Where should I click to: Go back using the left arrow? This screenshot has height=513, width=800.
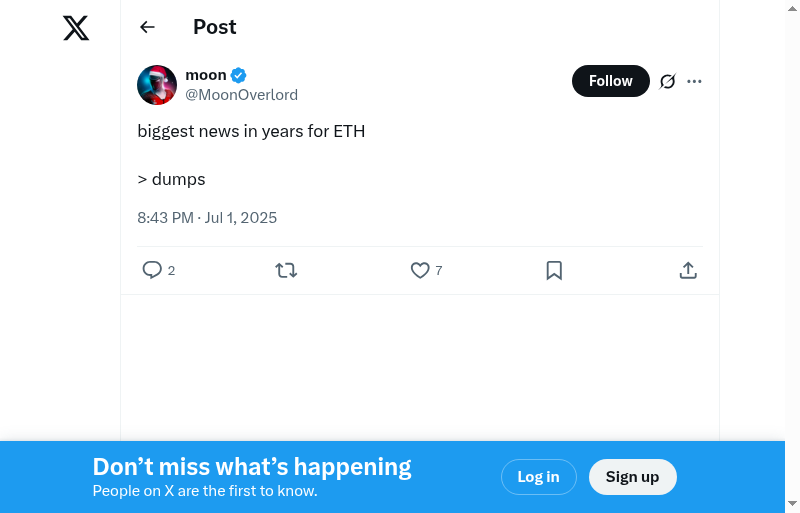click(148, 27)
